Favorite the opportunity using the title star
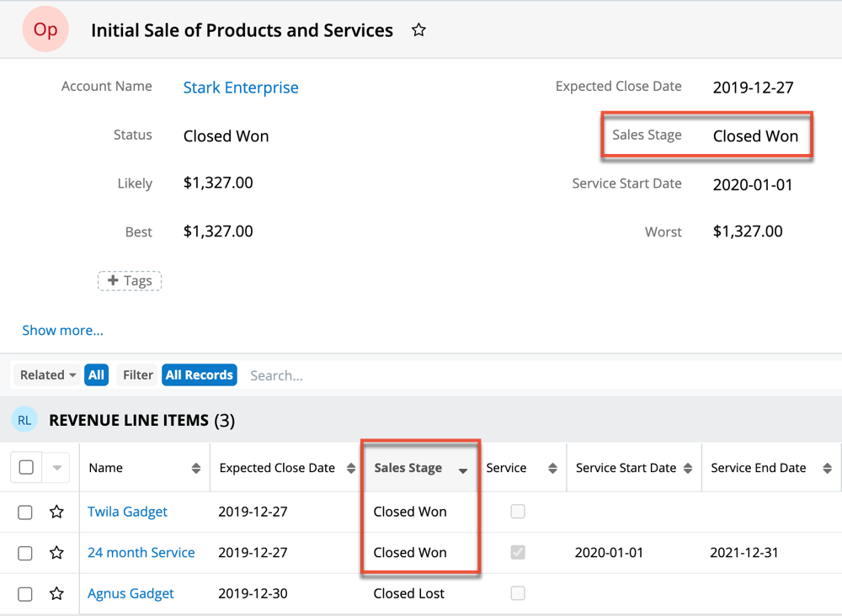This screenshot has width=842, height=616. 418,30
